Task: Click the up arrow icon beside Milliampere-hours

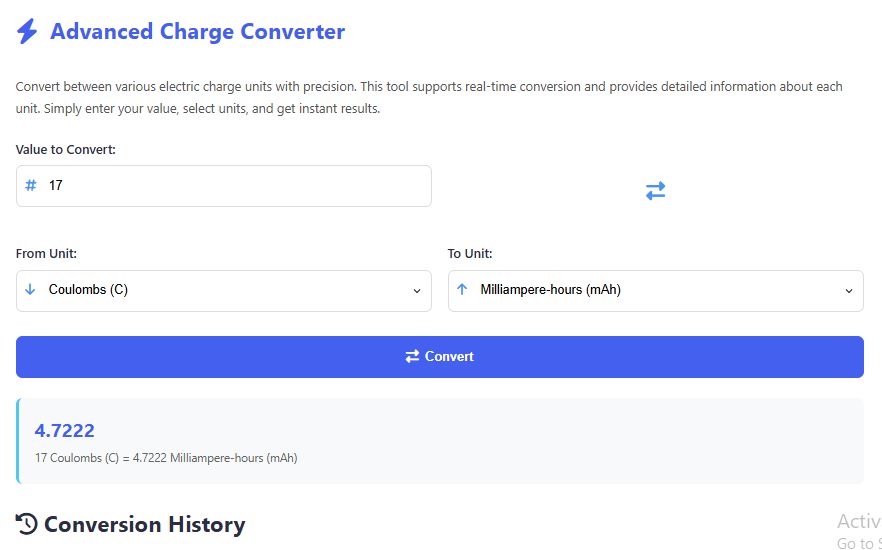Action: click(x=462, y=290)
